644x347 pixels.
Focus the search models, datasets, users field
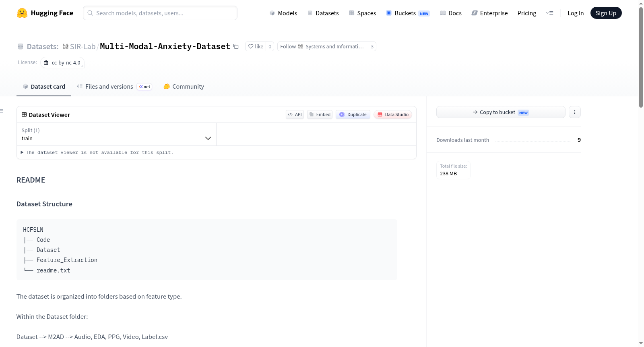160,13
